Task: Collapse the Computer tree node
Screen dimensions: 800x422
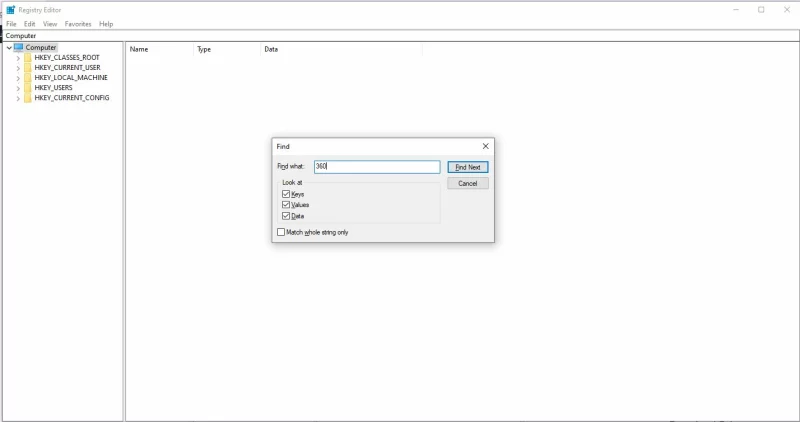Action: tap(9, 47)
